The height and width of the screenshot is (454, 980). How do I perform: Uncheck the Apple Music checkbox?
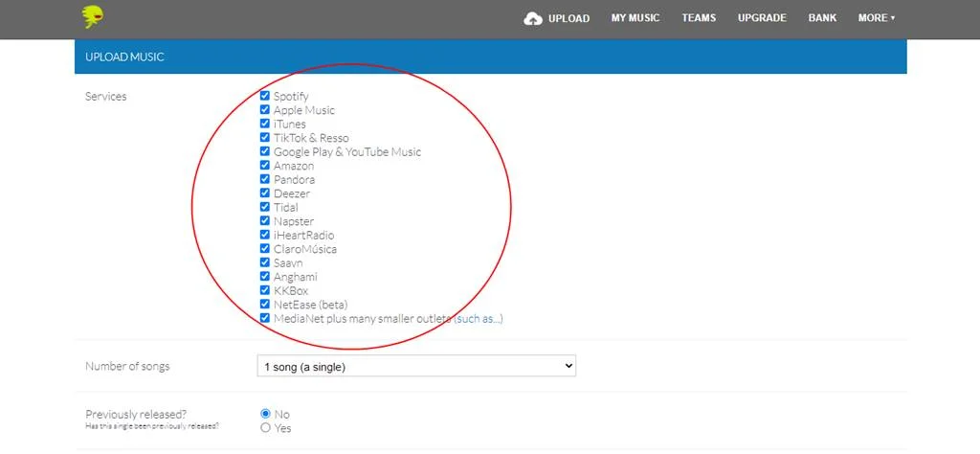[x=265, y=109]
